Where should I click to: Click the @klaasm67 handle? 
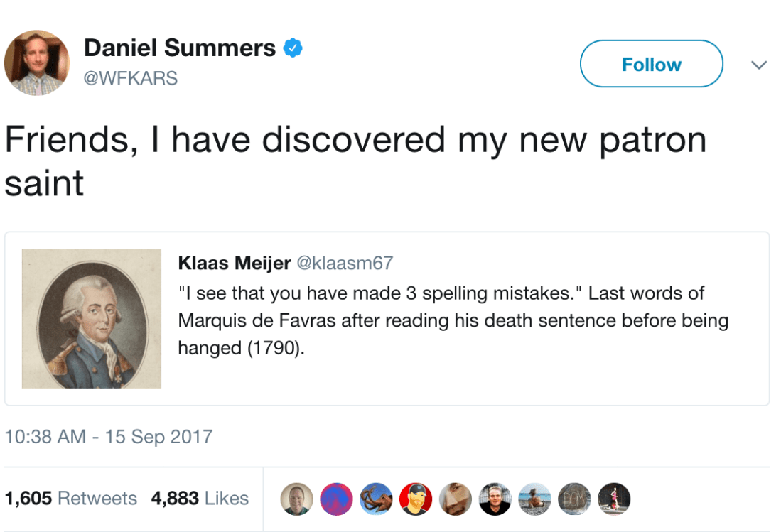click(344, 264)
